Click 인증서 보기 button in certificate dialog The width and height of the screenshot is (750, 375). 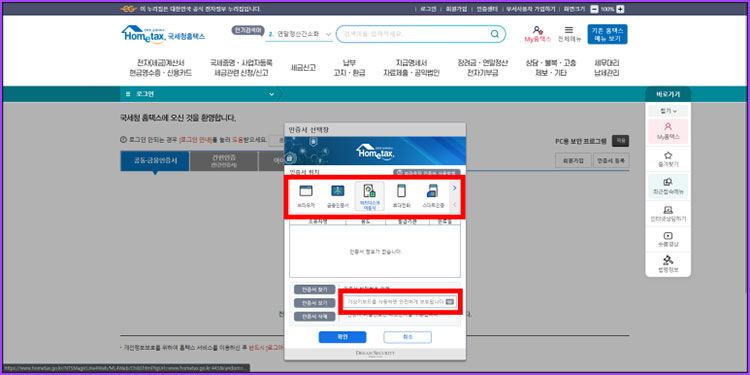click(x=314, y=303)
